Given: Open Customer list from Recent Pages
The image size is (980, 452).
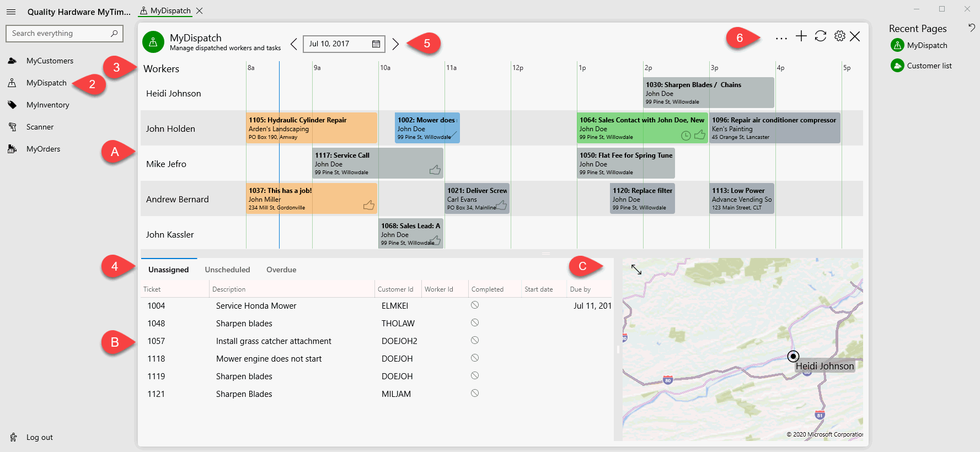Looking at the screenshot, I should [x=929, y=66].
